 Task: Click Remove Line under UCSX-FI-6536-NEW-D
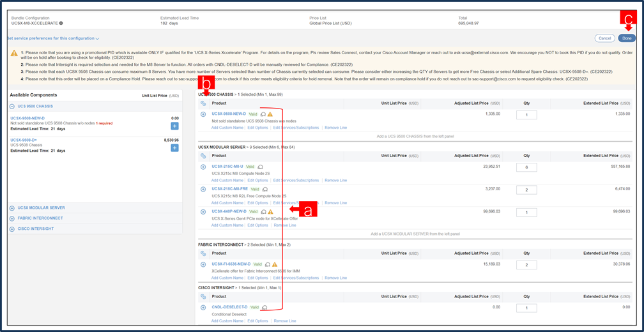[335, 278]
